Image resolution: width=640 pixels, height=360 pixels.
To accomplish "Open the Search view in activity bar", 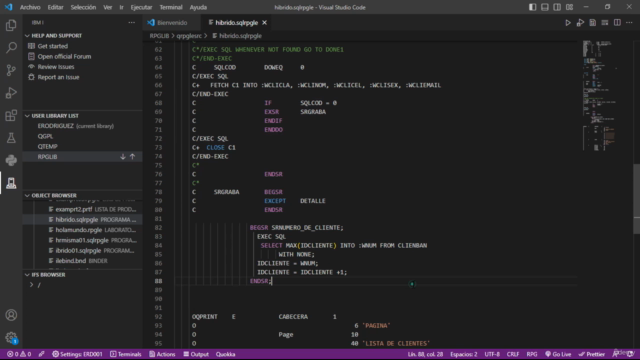I will [x=11, y=48].
